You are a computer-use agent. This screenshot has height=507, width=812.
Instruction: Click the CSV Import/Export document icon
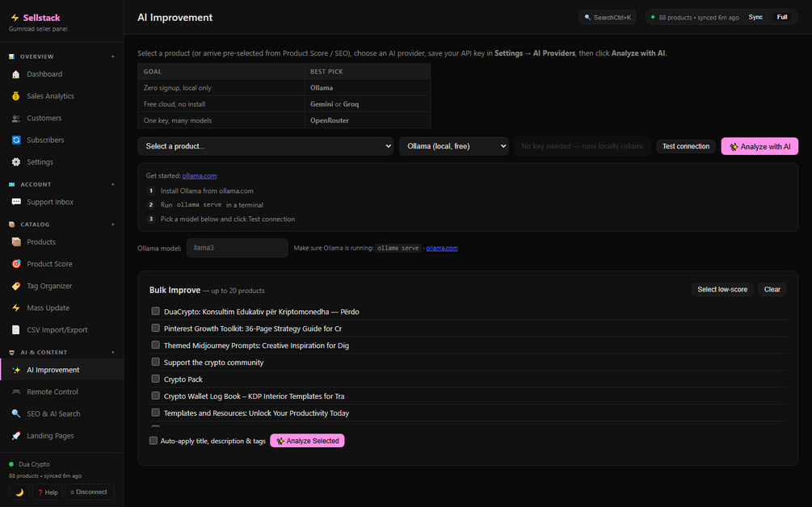tap(16, 330)
